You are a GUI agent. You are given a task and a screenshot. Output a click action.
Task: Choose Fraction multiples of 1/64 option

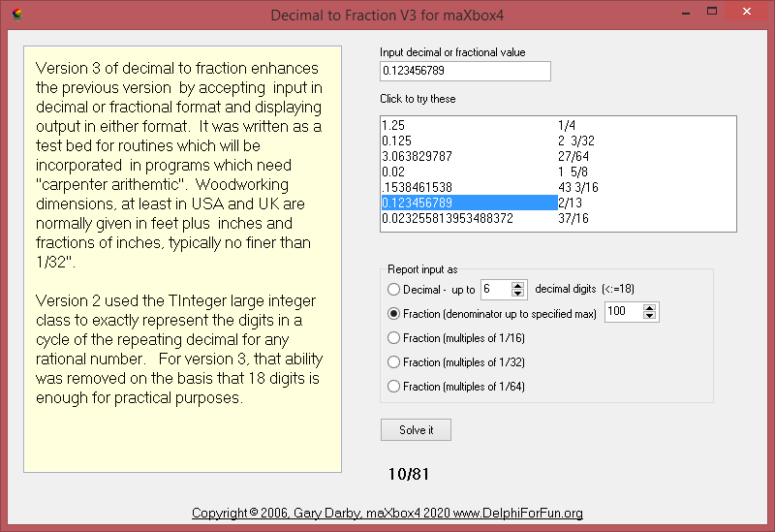coord(393,387)
